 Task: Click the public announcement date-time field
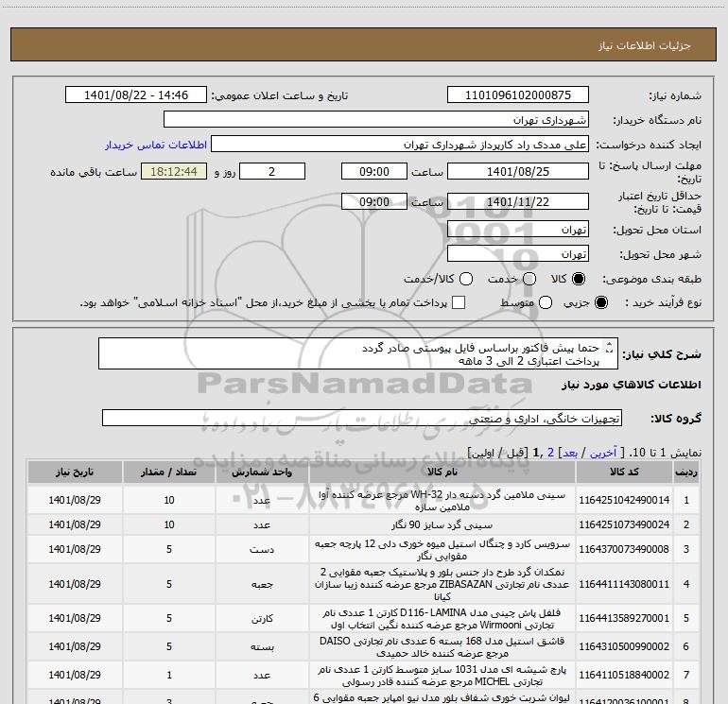(135, 95)
